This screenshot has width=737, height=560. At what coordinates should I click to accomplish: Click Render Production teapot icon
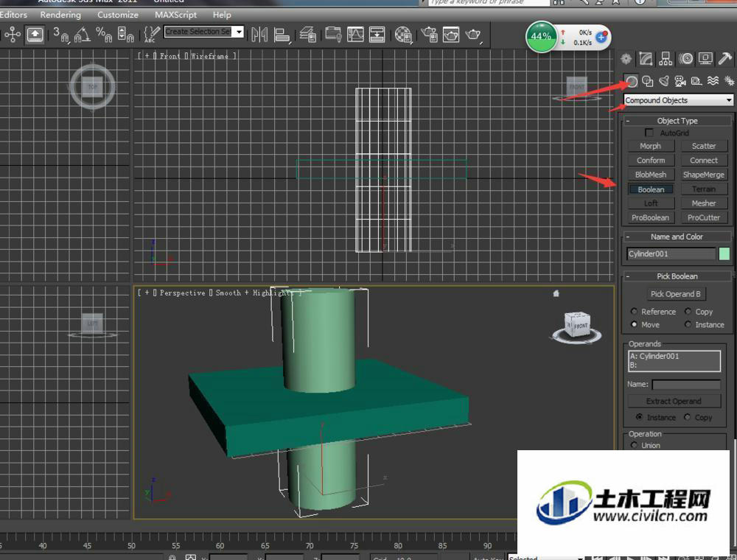point(473,35)
